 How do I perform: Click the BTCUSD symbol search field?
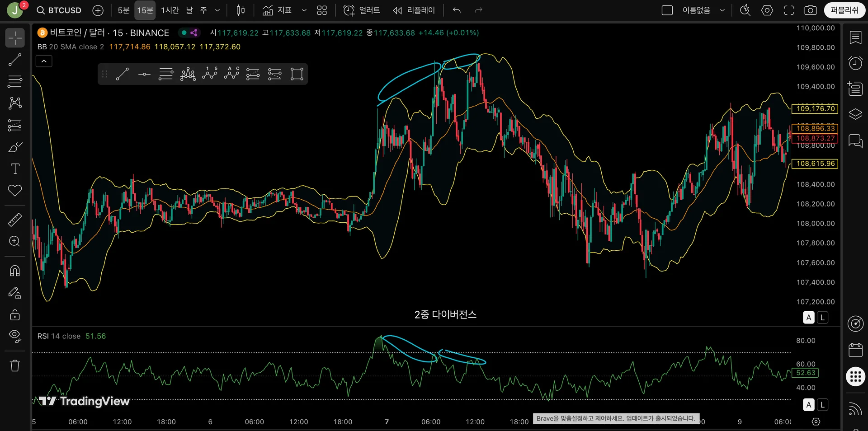(x=59, y=10)
